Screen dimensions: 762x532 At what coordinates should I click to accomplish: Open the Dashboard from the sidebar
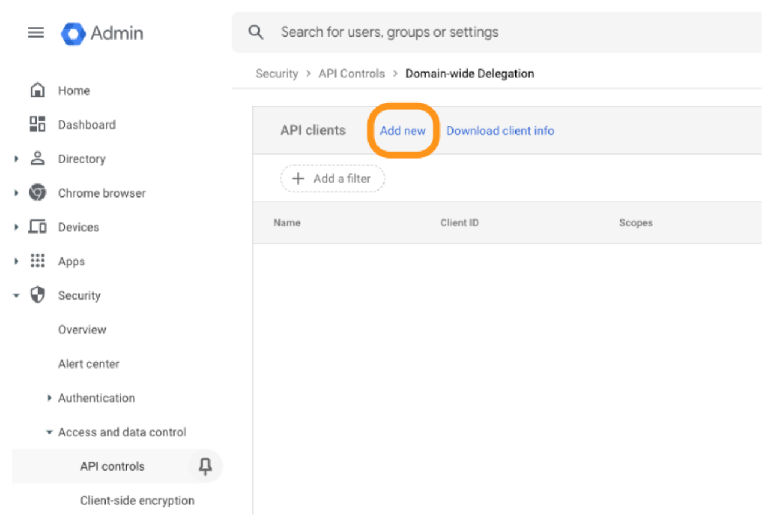coord(39,124)
